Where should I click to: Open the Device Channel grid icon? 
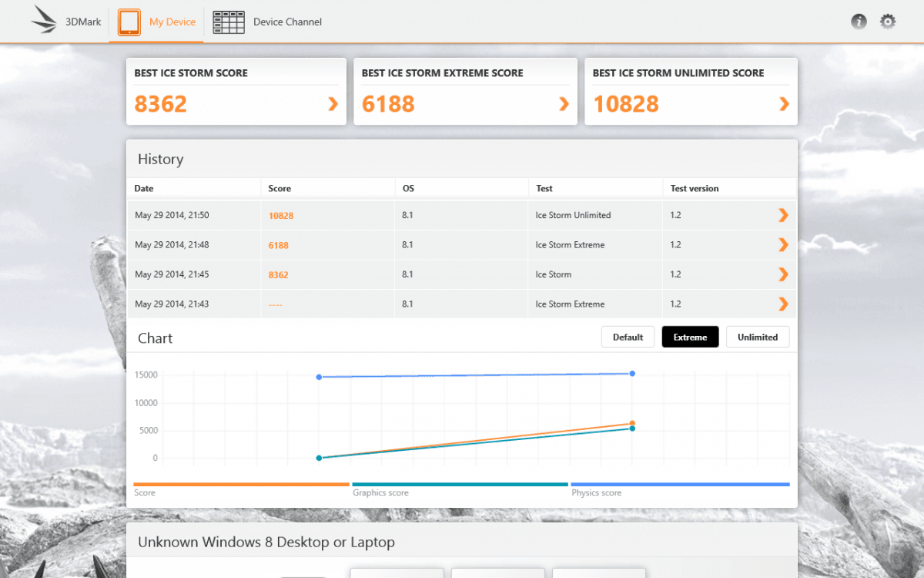[229, 22]
